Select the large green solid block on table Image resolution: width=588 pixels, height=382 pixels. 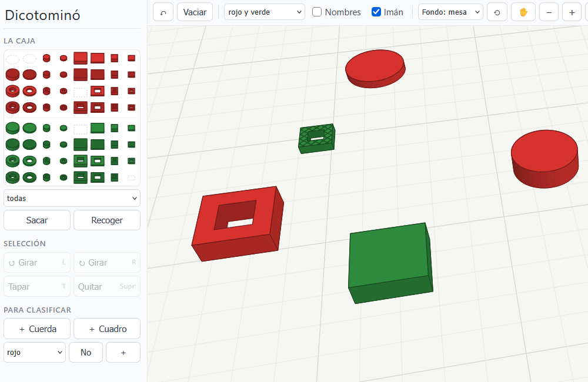click(x=390, y=263)
